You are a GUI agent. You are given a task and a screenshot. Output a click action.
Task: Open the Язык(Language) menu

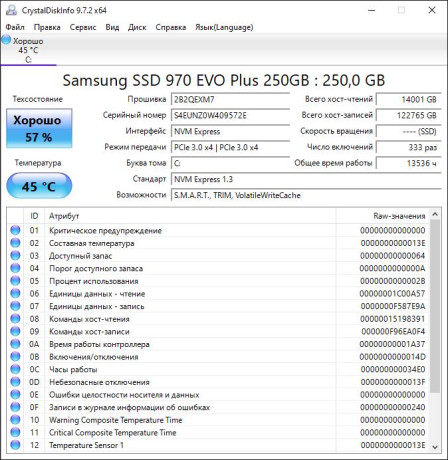(224, 27)
